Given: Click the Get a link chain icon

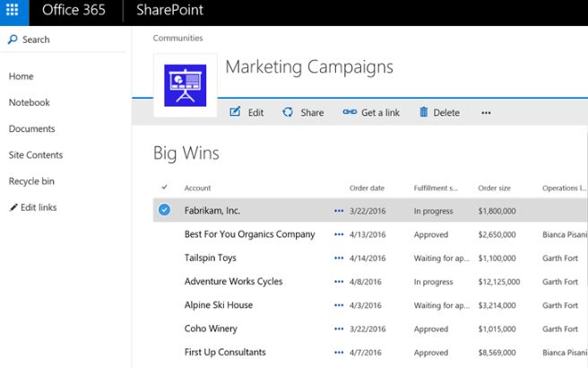Looking at the screenshot, I should click(350, 112).
